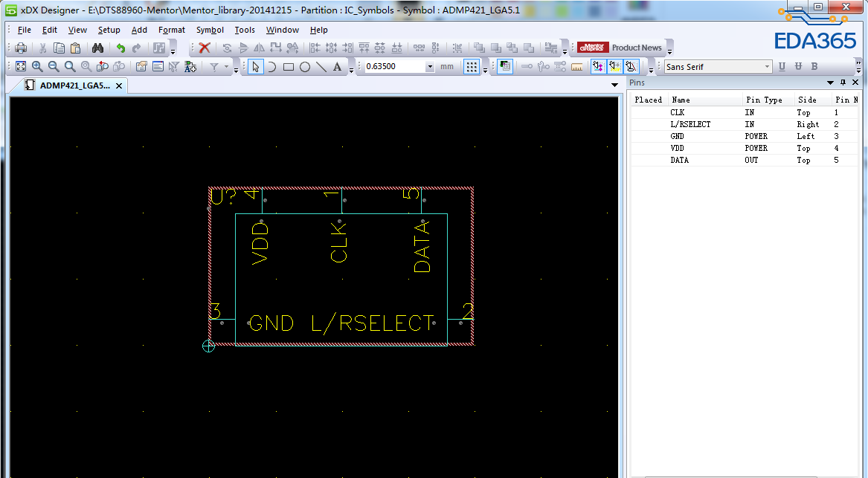This screenshot has width=868, height=478.
Task: Select the Arc drawing tool
Action: [x=271, y=67]
